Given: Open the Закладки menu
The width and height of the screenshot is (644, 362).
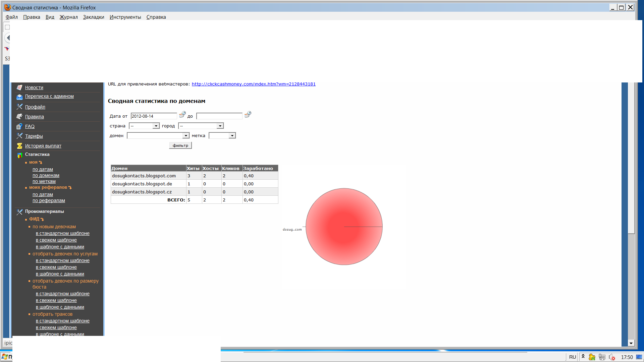Looking at the screenshot, I should tap(93, 17).
